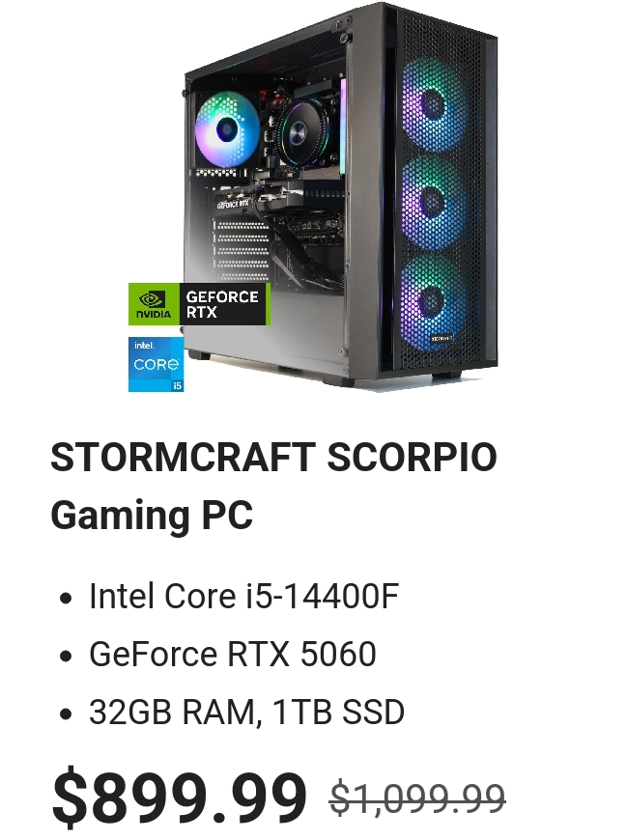Click the middle front RGB fan on case
Image resolution: width=627 pixels, height=840 pixels.
pos(430,203)
